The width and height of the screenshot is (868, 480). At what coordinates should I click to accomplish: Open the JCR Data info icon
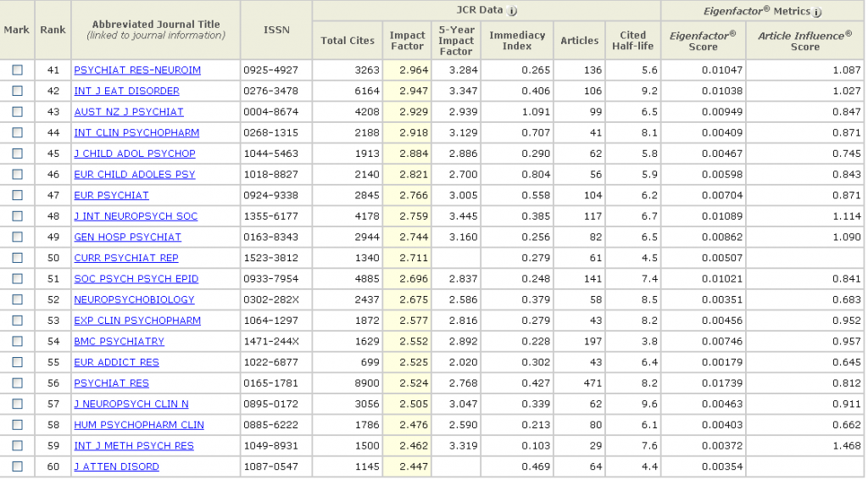[x=512, y=11]
